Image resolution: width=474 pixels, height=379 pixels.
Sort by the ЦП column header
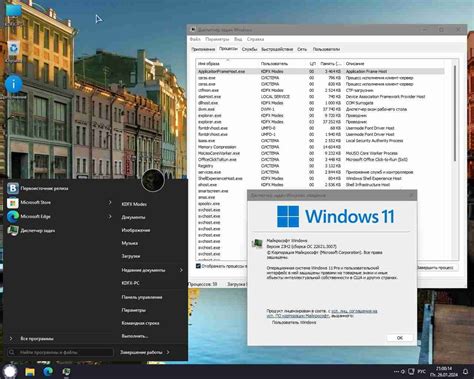coord(312,63)
